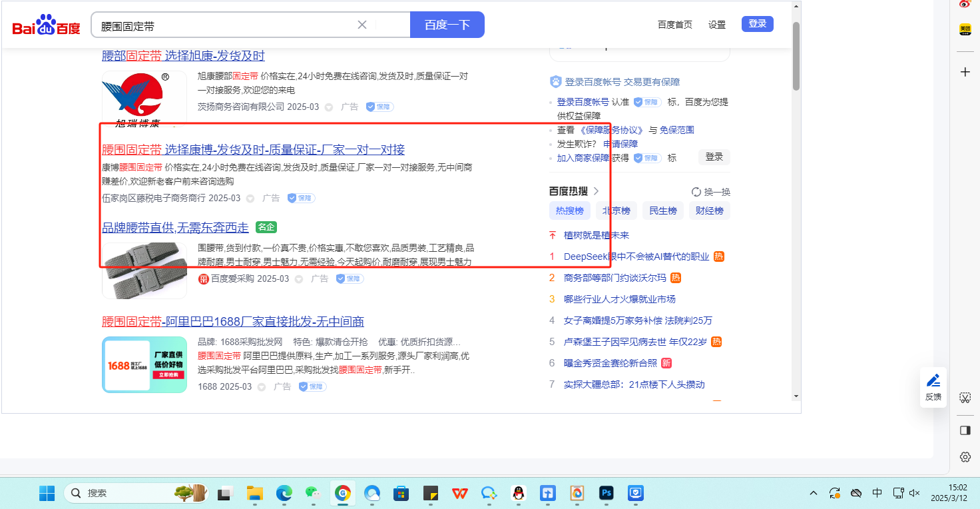The height and width of the screenshot is (509, 980).
Task: Click the Baidu logo
Action: coord(46,25)
